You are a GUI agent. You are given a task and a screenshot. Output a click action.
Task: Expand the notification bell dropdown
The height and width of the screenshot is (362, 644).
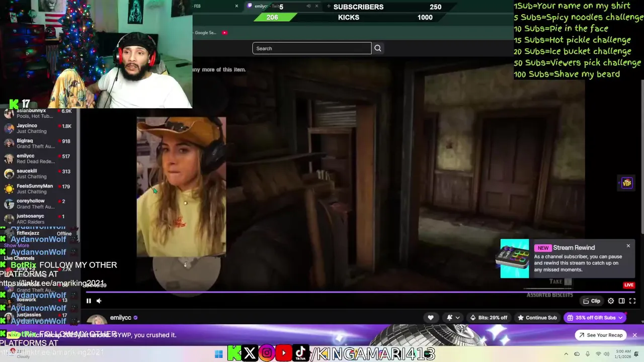click(x=453, y=318)
